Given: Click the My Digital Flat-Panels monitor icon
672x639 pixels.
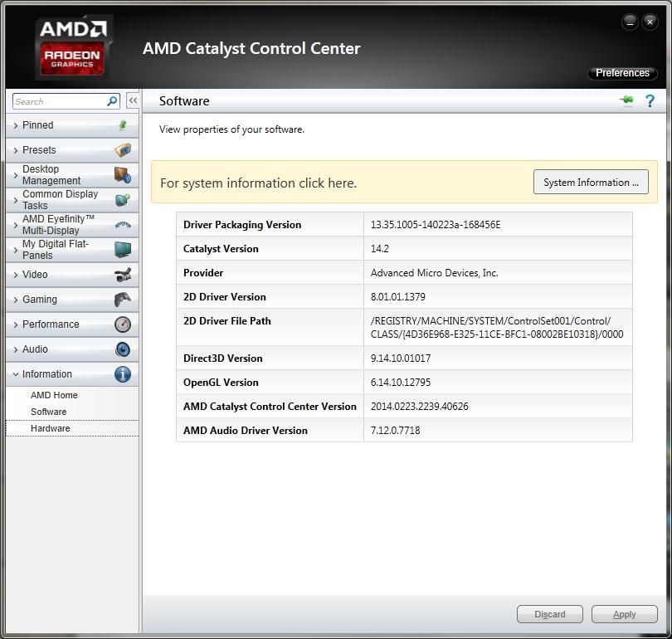Looking at the screenshot, I should click(x=123, y=250).
